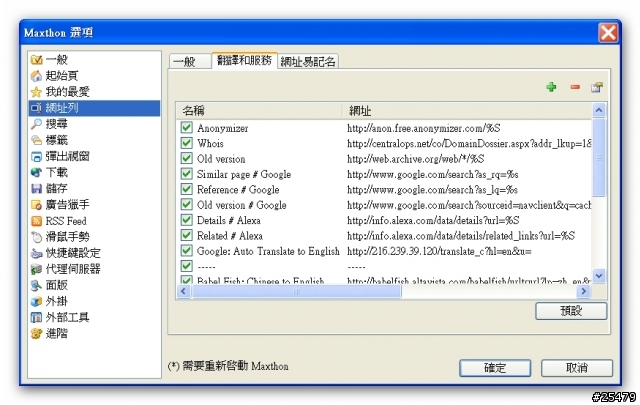Select 標籤 tabs icon in sidebar

(x=36, y=140)
